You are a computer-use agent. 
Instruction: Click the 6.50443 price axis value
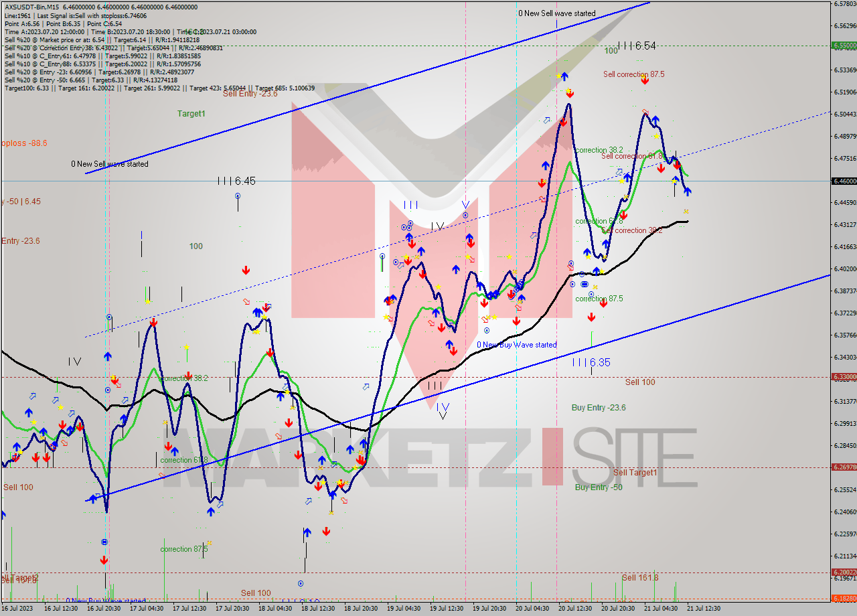(x=844, y=114)
